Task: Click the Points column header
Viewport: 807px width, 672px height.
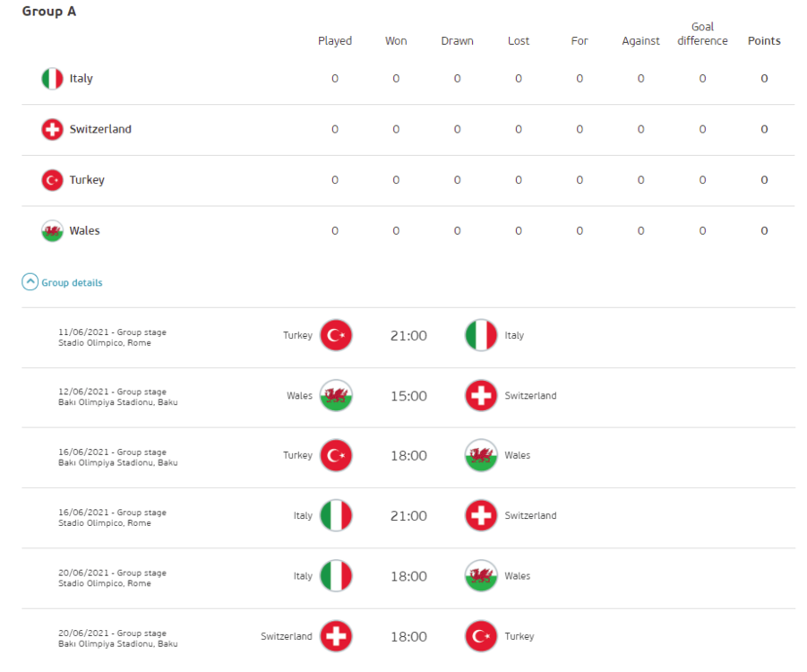Action: point(764,41)
